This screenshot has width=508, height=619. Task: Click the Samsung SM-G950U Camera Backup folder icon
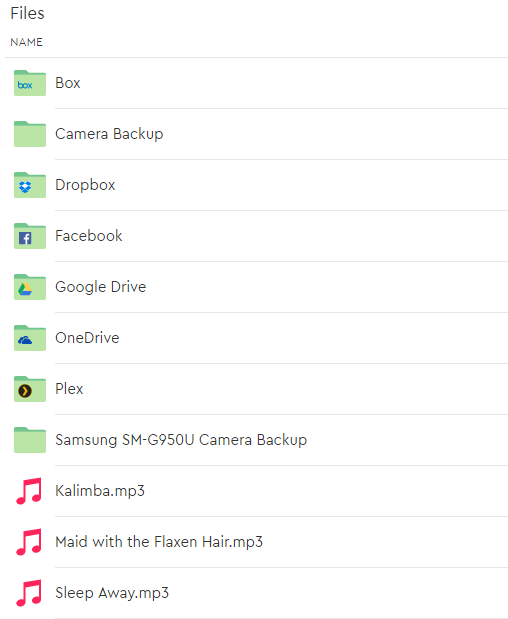click(x=30, y=439)
